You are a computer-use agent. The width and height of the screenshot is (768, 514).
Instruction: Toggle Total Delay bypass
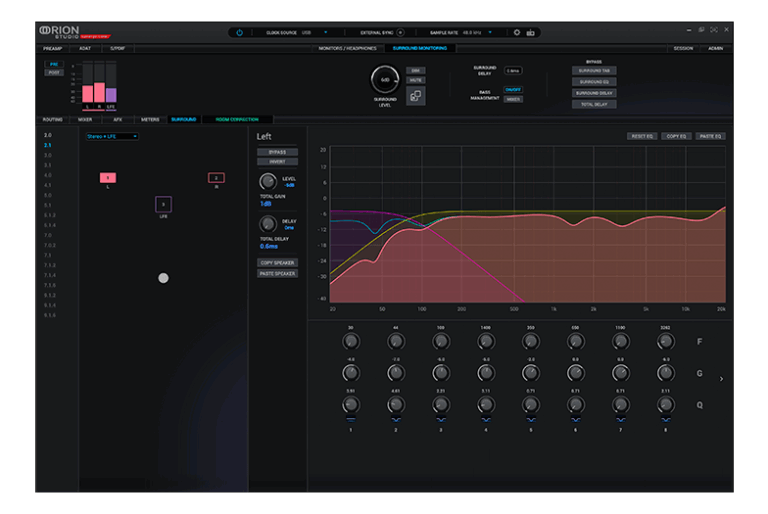[x=594, y=104]
